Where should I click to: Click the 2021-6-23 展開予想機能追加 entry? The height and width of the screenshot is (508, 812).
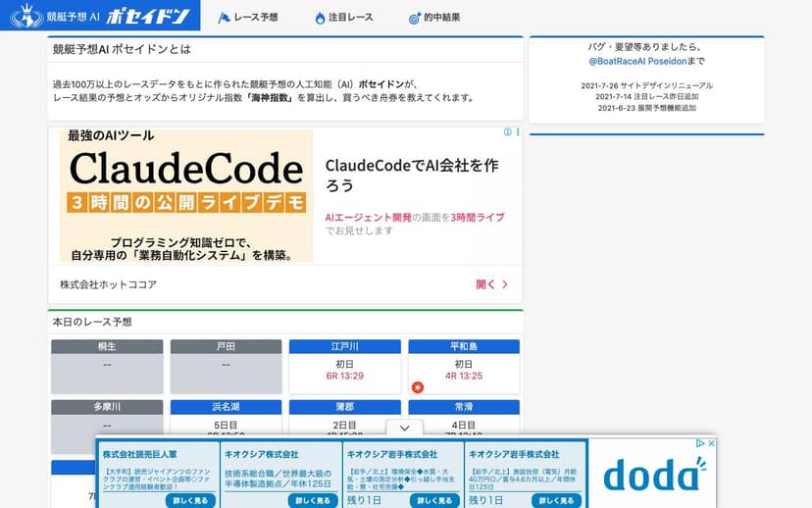coord(647,108)
